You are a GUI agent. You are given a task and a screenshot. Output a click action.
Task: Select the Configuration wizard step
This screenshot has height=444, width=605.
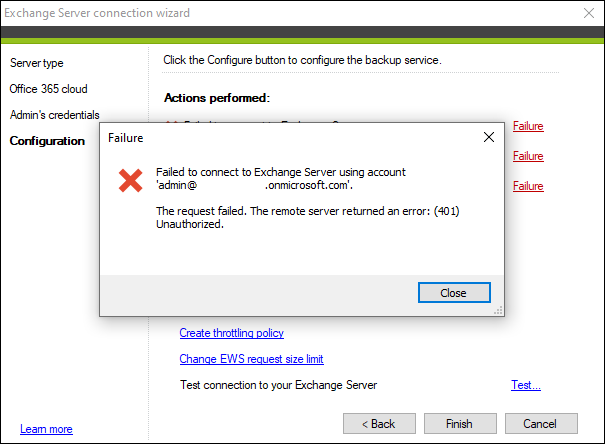coord(47,141)
